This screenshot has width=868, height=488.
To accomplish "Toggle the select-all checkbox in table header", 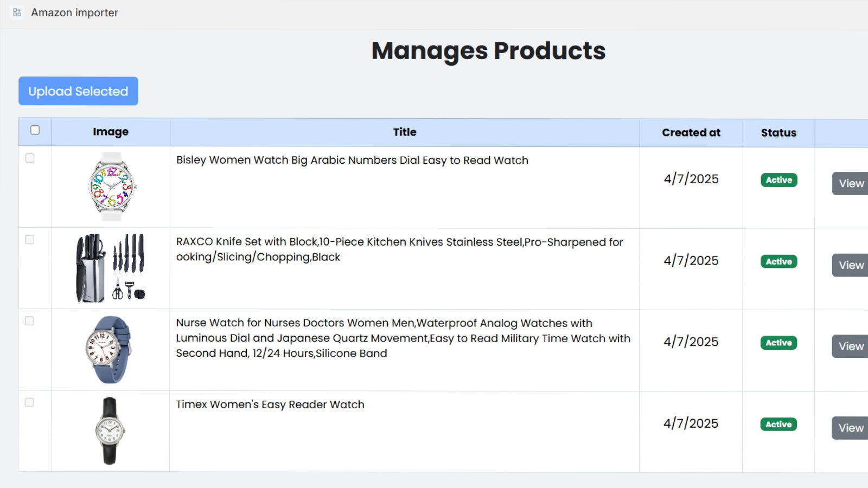I will tap(35, 130).
